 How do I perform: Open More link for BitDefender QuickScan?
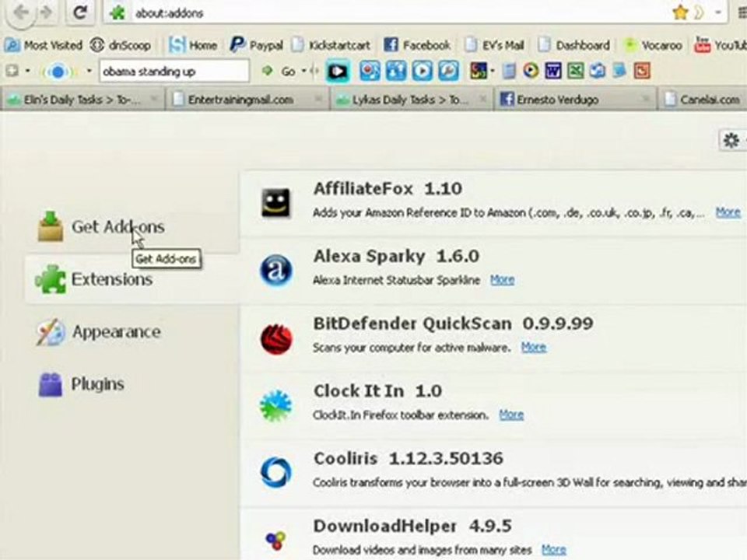tap(534, 348)
